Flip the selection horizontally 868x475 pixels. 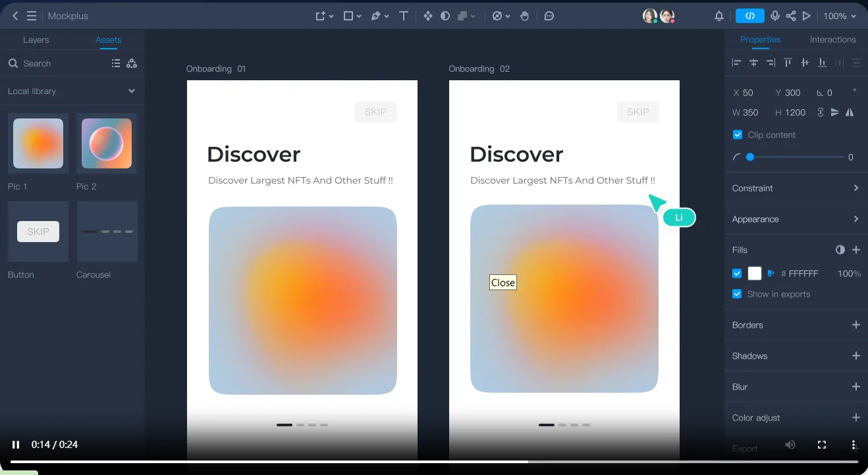[x=849, y=113]
